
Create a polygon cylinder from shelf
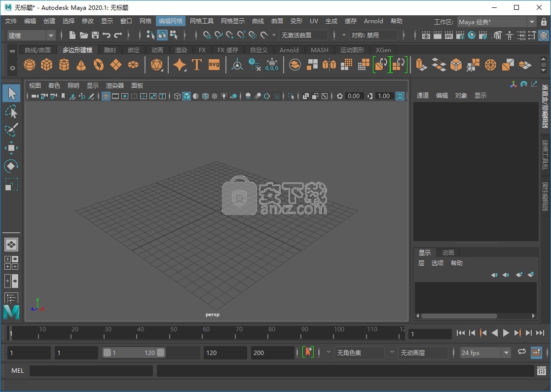tap(64, 65)
